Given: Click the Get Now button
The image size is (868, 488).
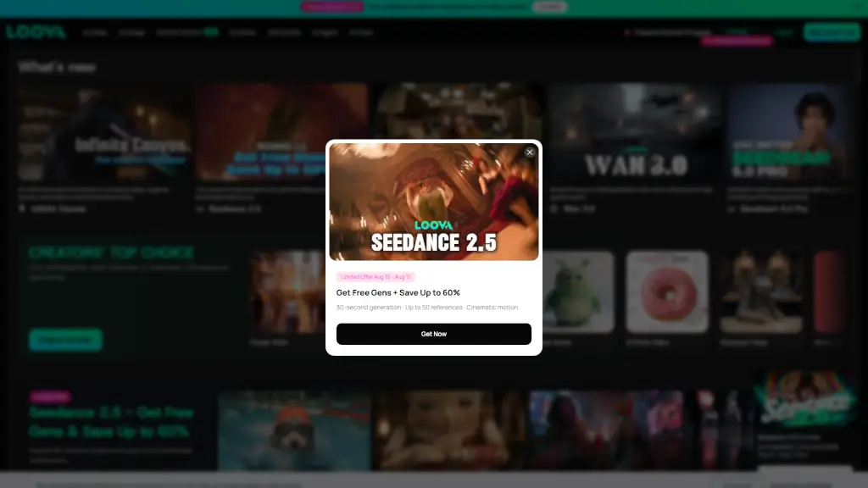Looking at the screenshot, I should pos(433,334).
